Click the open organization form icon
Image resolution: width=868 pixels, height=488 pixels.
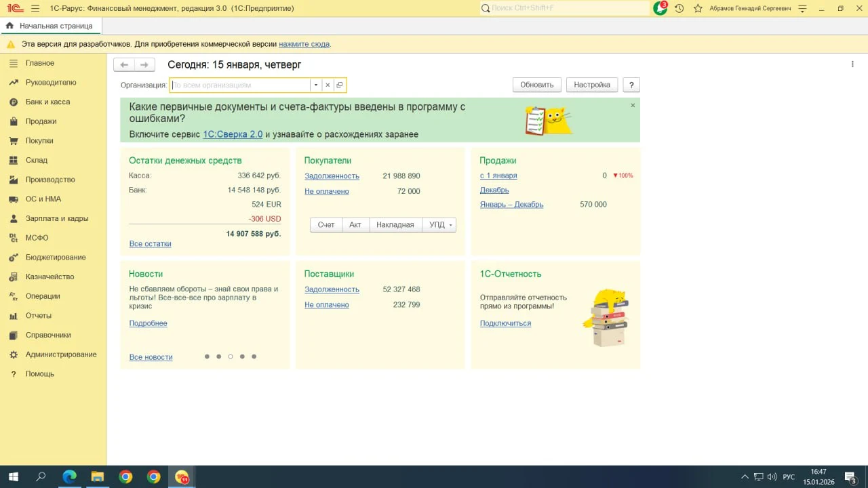tap(340, 85)
